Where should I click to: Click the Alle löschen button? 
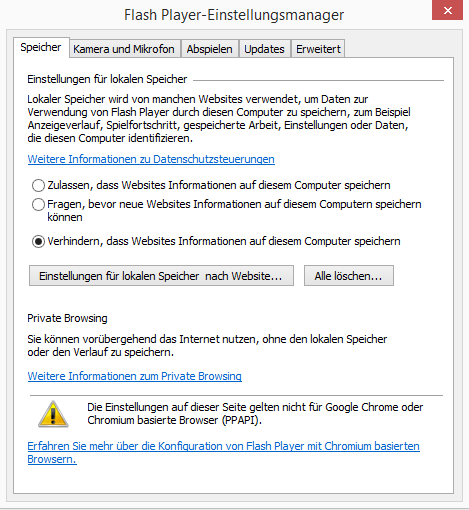(x=349, y=276)
